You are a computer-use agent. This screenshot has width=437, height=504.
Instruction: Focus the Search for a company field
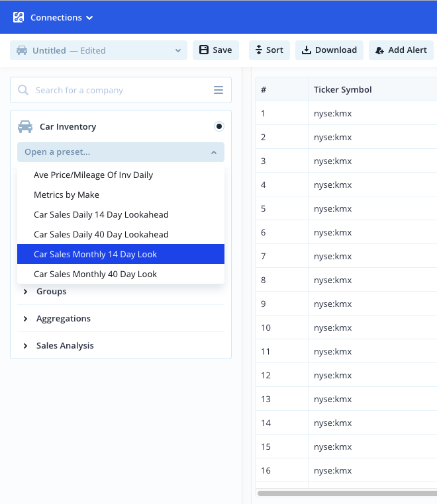coord(121,90)
